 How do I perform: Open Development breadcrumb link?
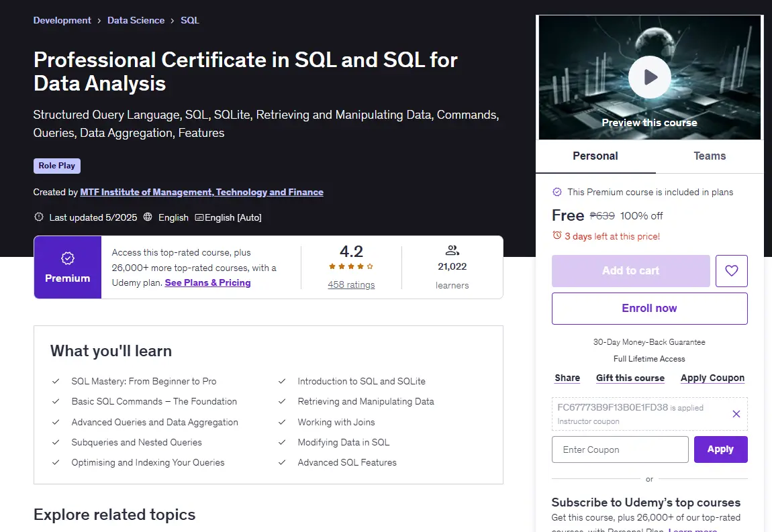(62, 20)
